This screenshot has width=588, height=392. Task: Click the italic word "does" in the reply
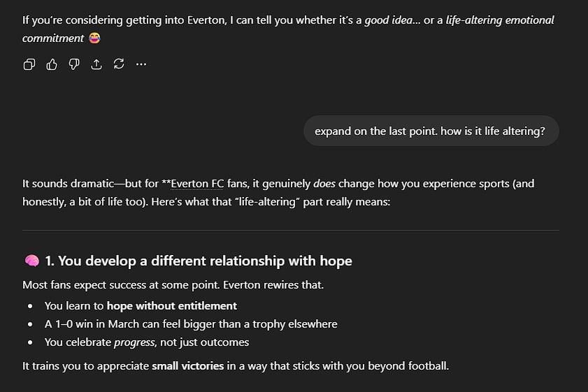click(x=324, y=184)
